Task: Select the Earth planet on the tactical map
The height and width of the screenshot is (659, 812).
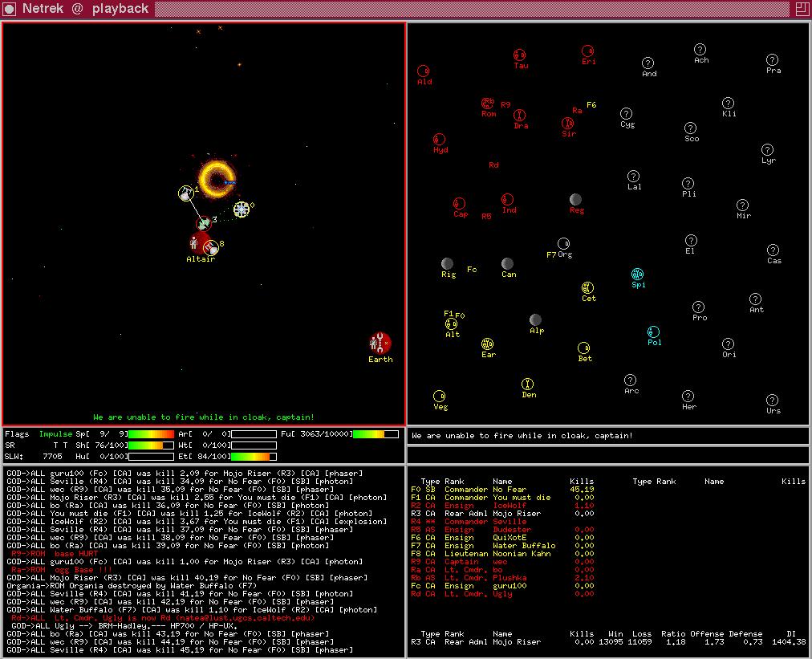Action: (380, 343)
